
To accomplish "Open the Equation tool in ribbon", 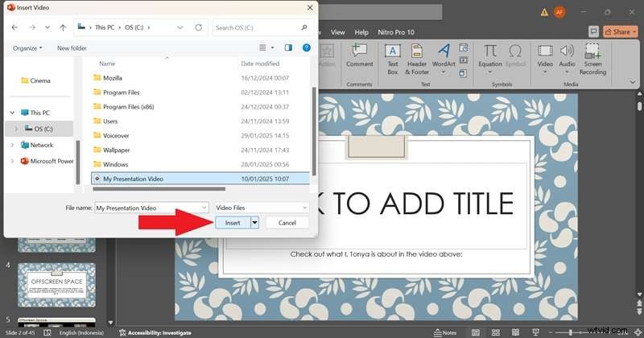I will point(490,60).
